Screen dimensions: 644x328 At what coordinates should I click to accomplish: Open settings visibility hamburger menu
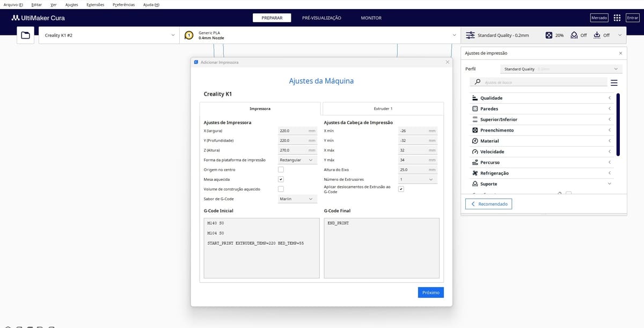(x=614, y=83)
